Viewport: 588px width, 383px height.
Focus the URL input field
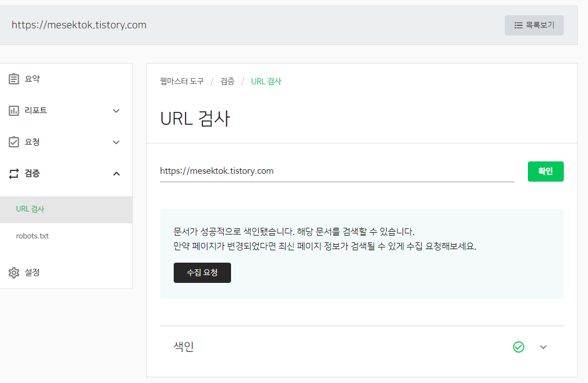click(x=337, y=171)
